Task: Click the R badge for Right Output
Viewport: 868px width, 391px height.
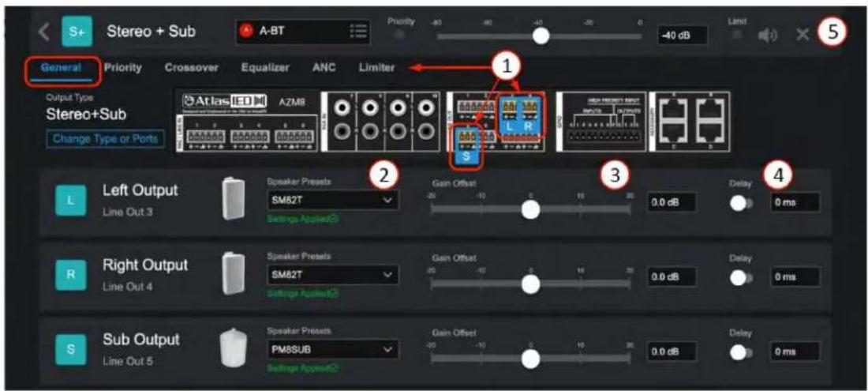Action: tap(69, 273)
